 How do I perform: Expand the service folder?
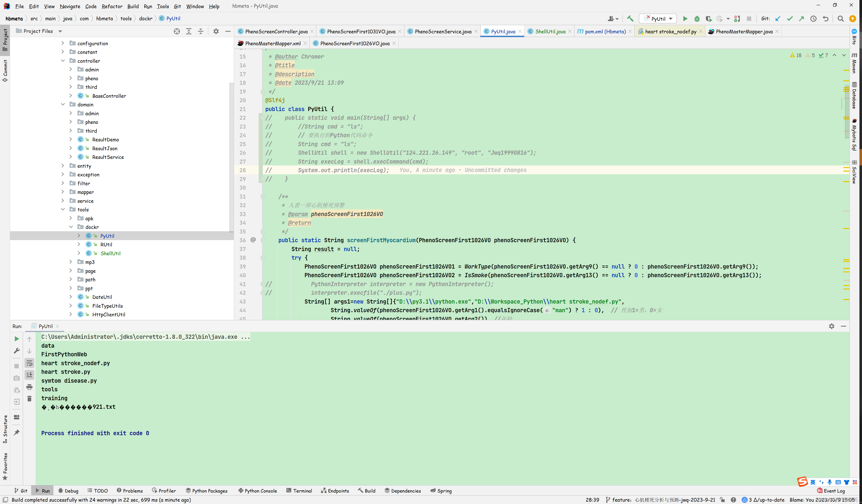click(x=63, y=201)
